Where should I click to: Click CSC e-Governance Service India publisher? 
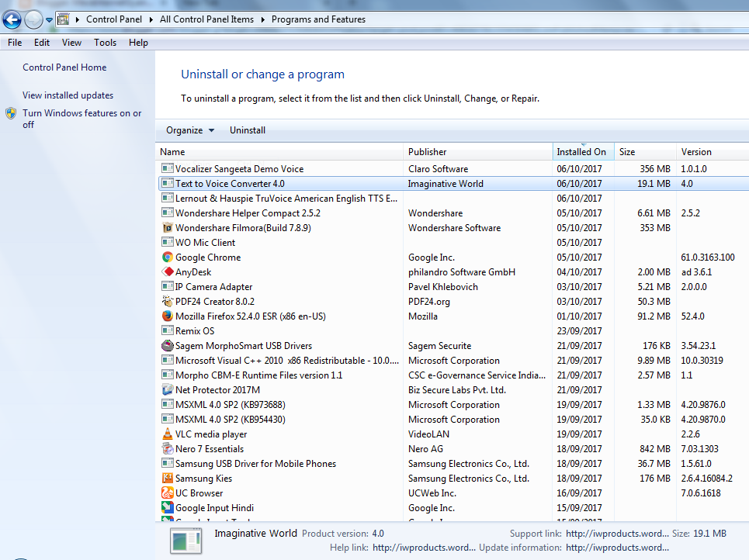pyautogui.click(x=477, y=375)
